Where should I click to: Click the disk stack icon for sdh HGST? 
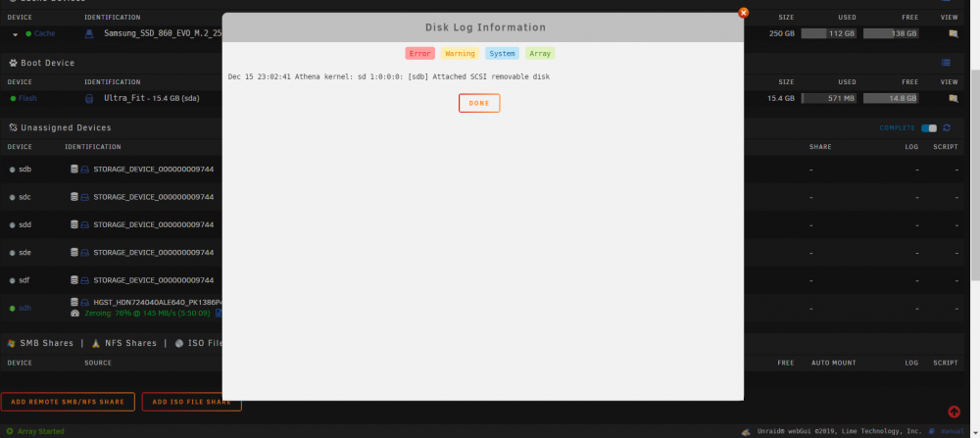point(74,302)
